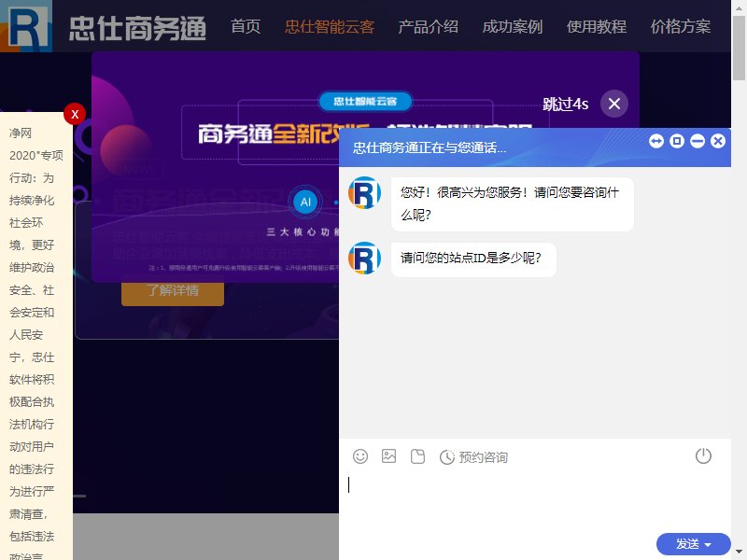Send an image via picture icon

[388, 456]
